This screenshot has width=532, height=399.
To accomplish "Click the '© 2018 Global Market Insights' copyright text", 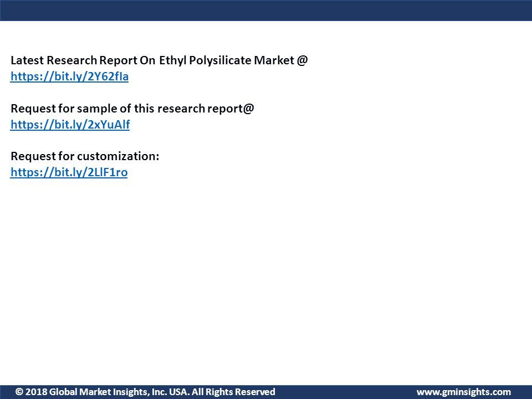I will (x=145, y=392).
